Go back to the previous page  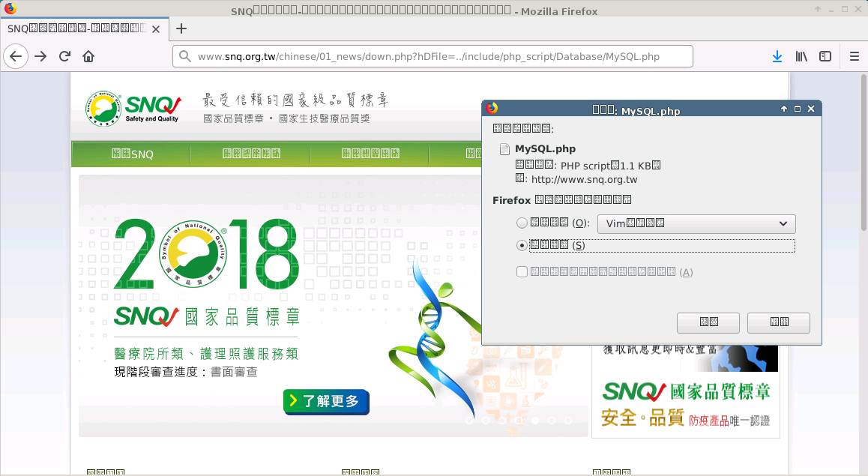[x=16, y=56]
